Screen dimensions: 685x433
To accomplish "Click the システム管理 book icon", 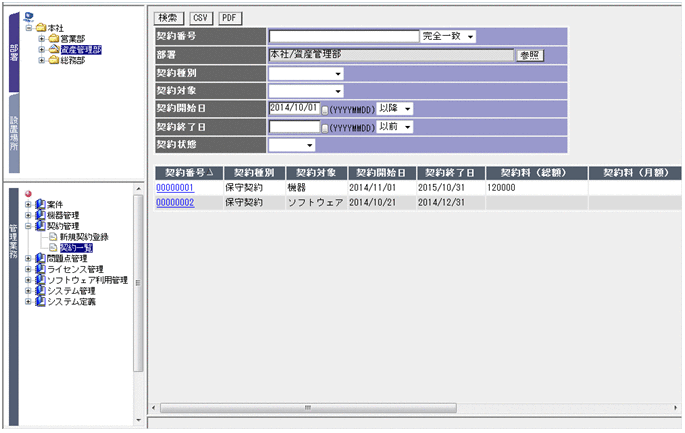I will click(x=40, y=291).
